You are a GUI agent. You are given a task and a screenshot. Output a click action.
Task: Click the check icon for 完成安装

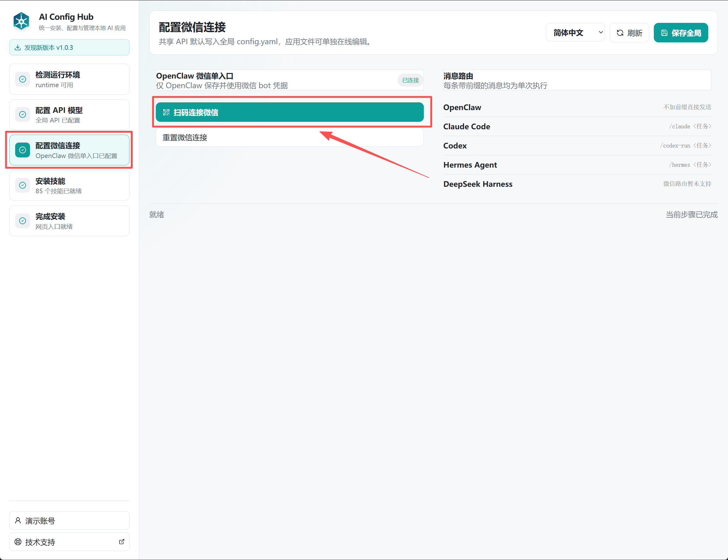(23, 221)
